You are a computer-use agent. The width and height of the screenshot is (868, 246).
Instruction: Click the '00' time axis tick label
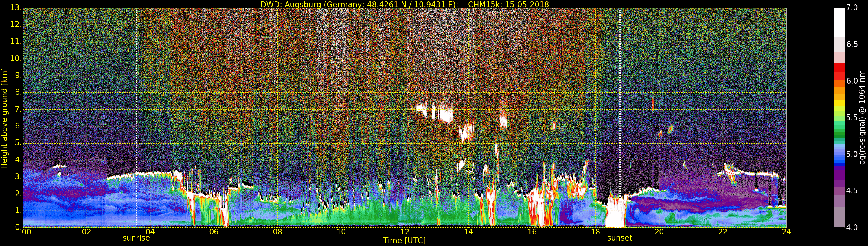27,232
